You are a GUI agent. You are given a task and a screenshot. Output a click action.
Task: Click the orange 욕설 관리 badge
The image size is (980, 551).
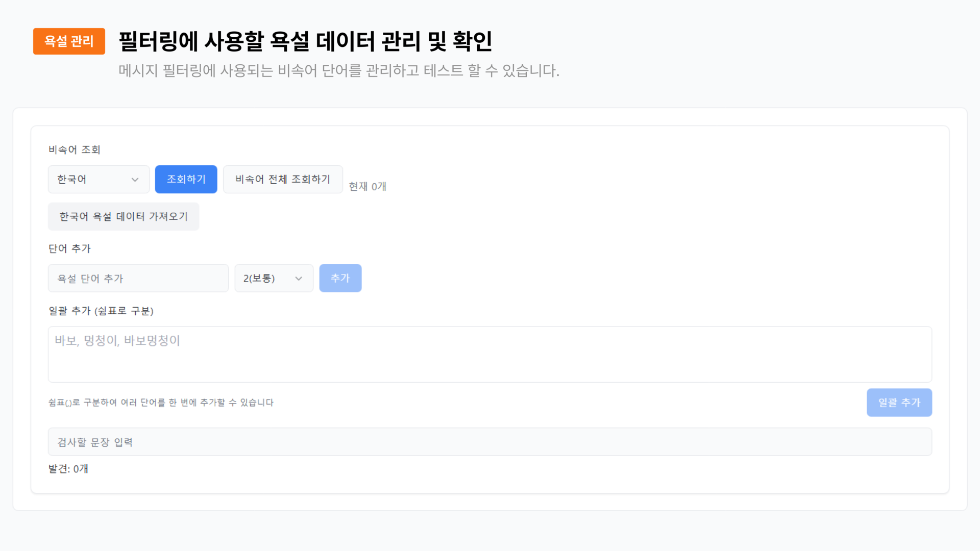(x=69, y=41)
